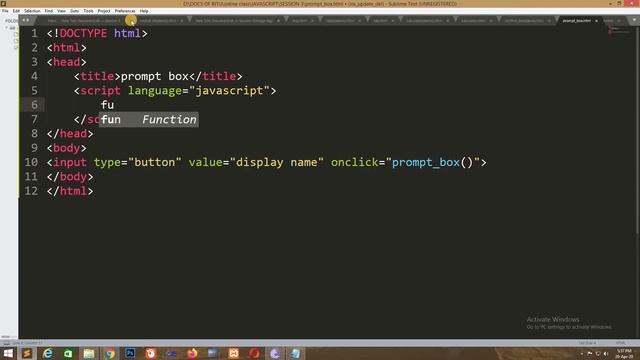
Task: Click the DOCTYPE text on line 1
Action: click(83, 33)
